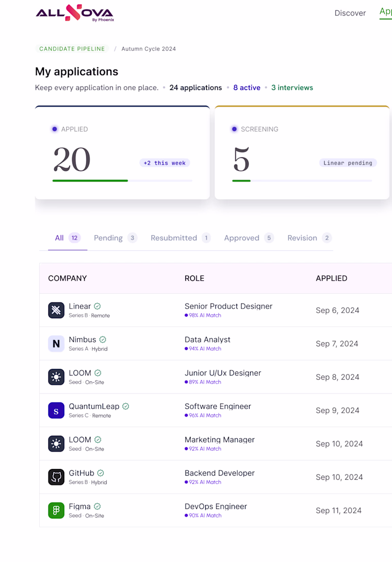Click the Series C · Remote subtitle
This screenshot has width=392, height=562.
(x=90, y=416)
